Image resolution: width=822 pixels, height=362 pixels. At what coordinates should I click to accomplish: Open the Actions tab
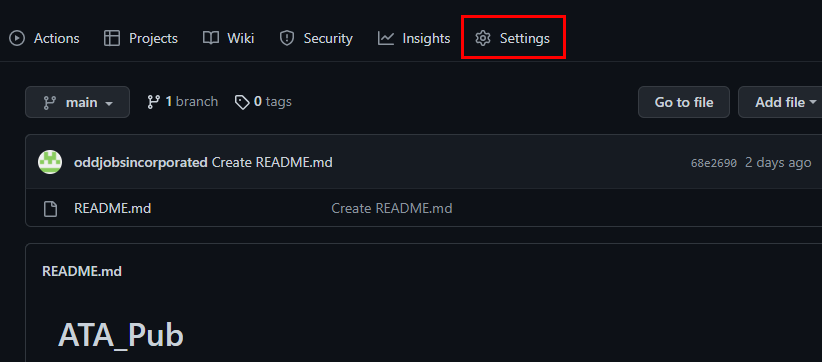[44, 38]
